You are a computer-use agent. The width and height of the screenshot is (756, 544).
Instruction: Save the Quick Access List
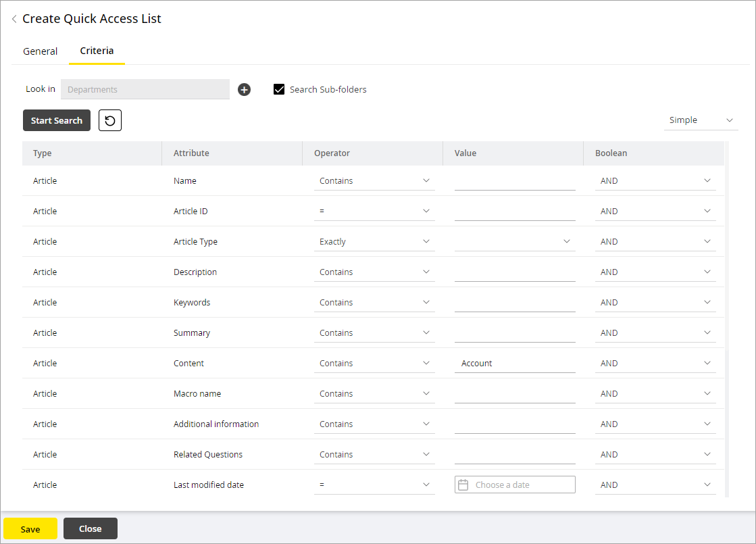point(30,528)
